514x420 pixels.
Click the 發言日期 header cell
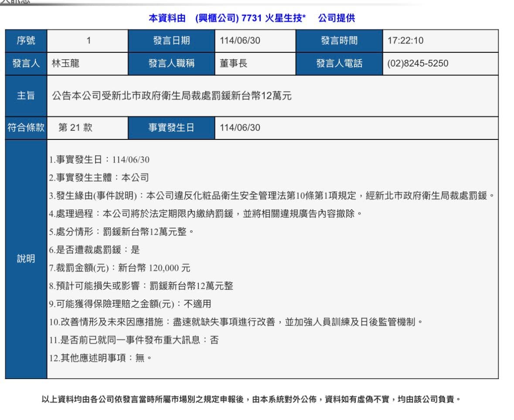point(171,41)
